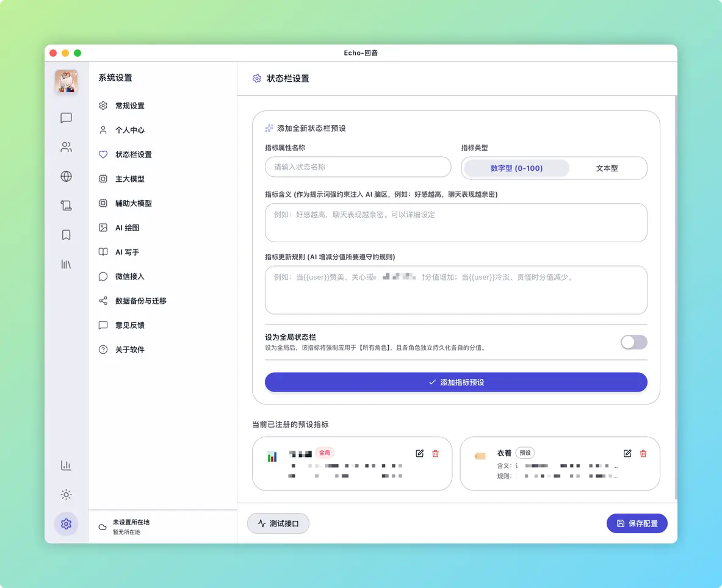This screenshot has width=722, height=588.
Task: Click the question mark icon beside 关于软件
Action: click(103, 350)
